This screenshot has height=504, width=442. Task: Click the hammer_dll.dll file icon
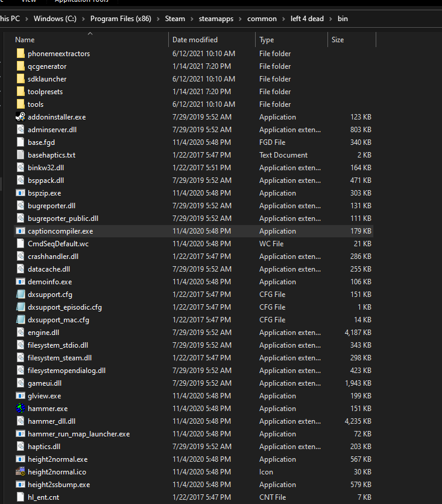tap(21, 421)
